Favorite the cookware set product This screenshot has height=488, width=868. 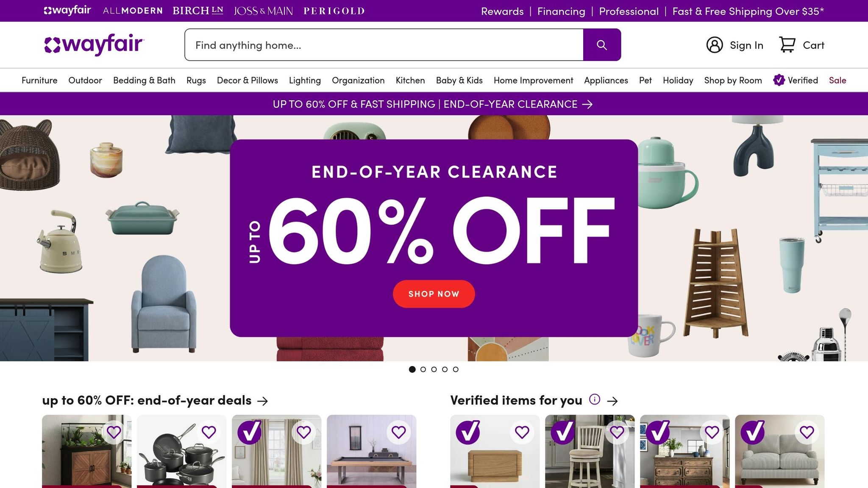point(210,433)
